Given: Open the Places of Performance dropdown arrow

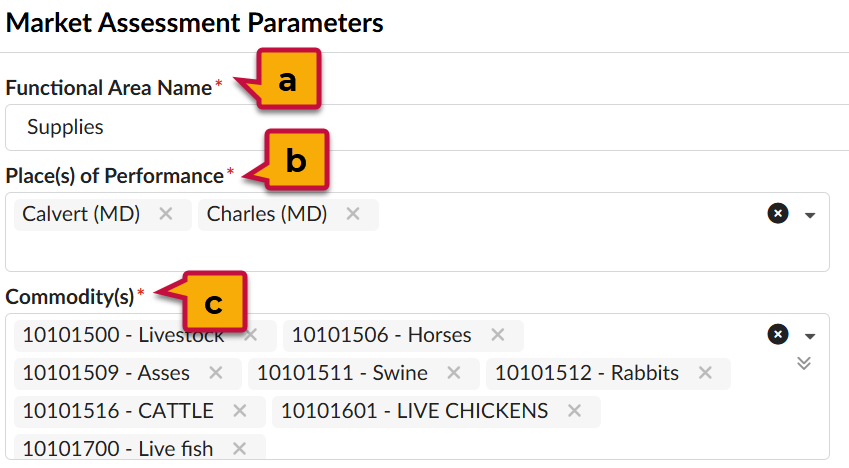Looking at the screenshot, I should pyautogui.click(x=810, y=215).
